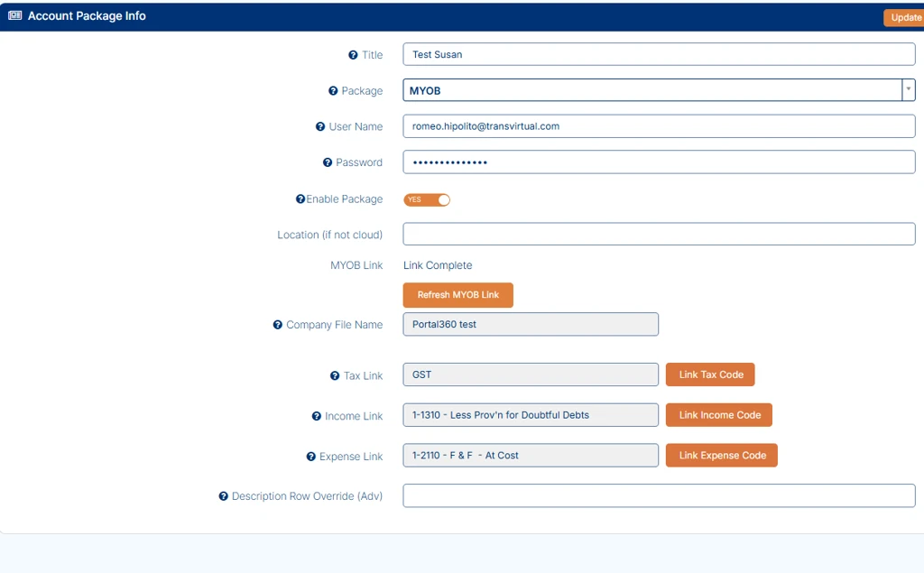The height and width of the screenshot is (573, 924).
Task: Click the Link Tax Code button
Action: [710, 374]
